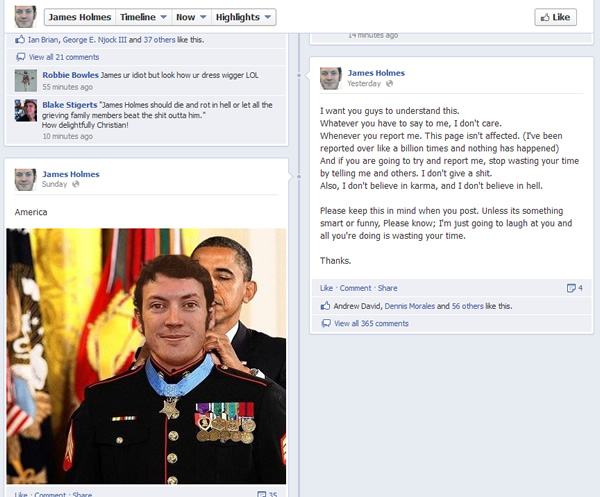Expand the Timeline dropdown

(x=143, y=17)
